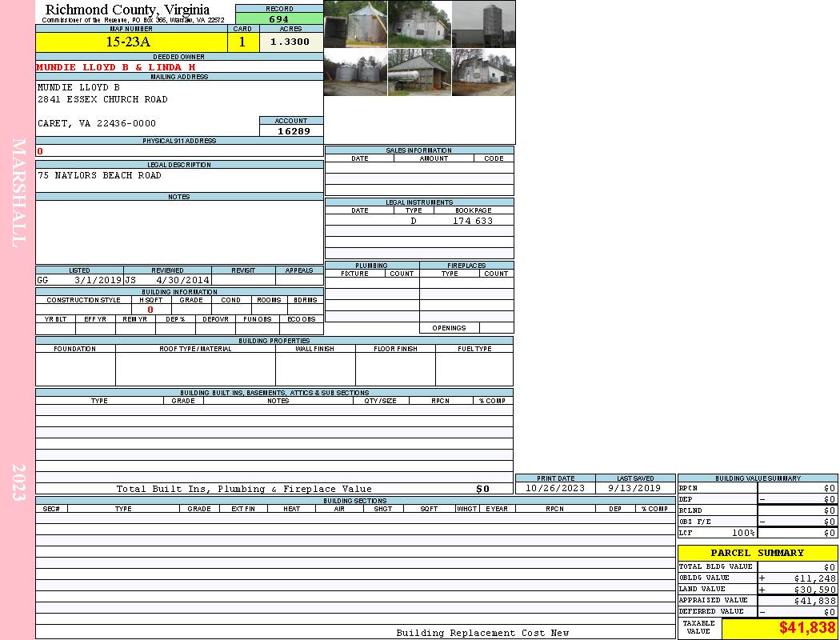Click the legal description 75 NAYLORS BEACH ROAD

coord(100,175)
